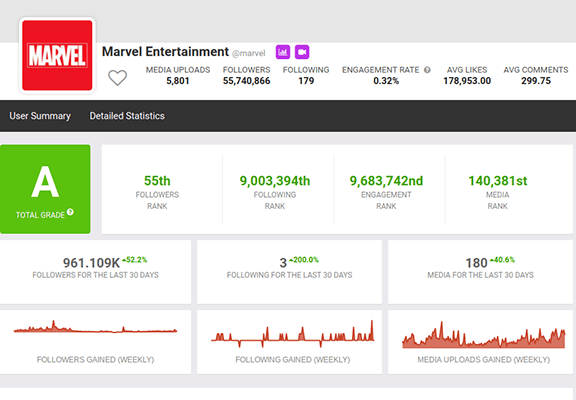Click the @marvel username handle

[x=248, y=54]
